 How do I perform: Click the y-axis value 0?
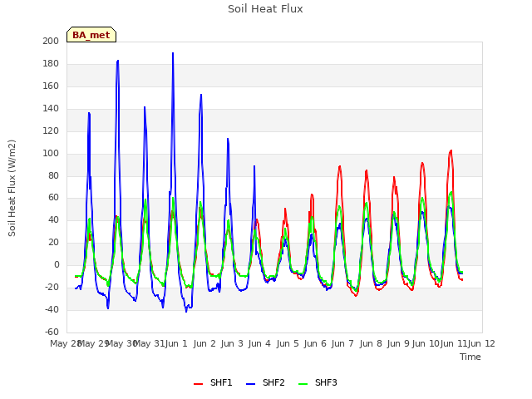coord(57,264)
